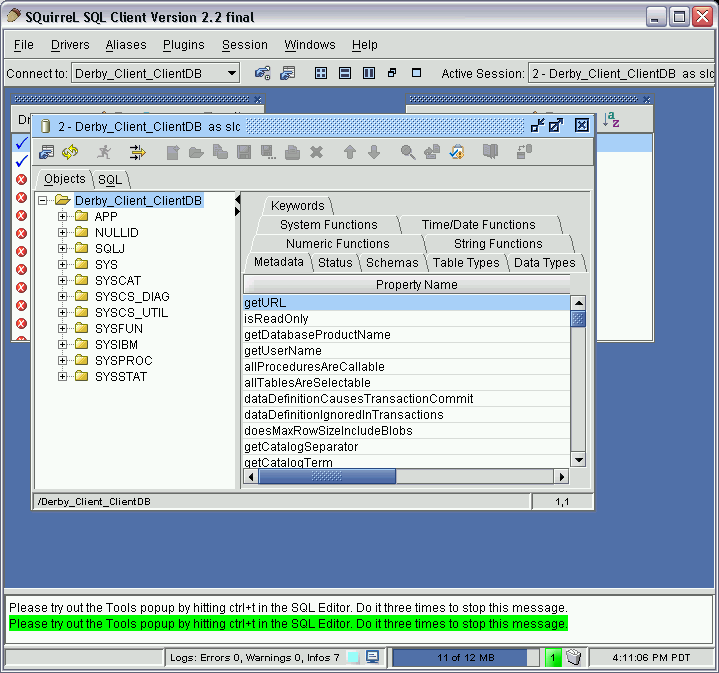Click the A-Z sort icon
The width and height of the screenshot is (719, 673).
click(x=611, y=119)
